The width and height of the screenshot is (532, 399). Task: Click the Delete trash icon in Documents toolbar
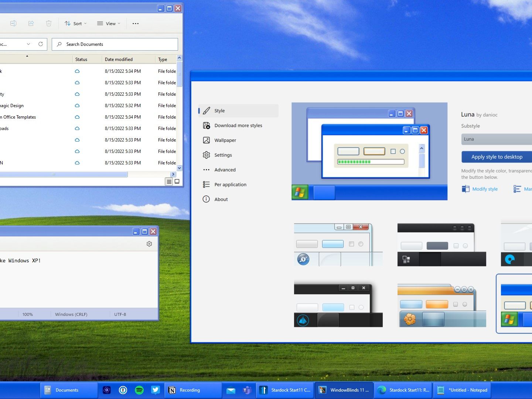[49, 24]
